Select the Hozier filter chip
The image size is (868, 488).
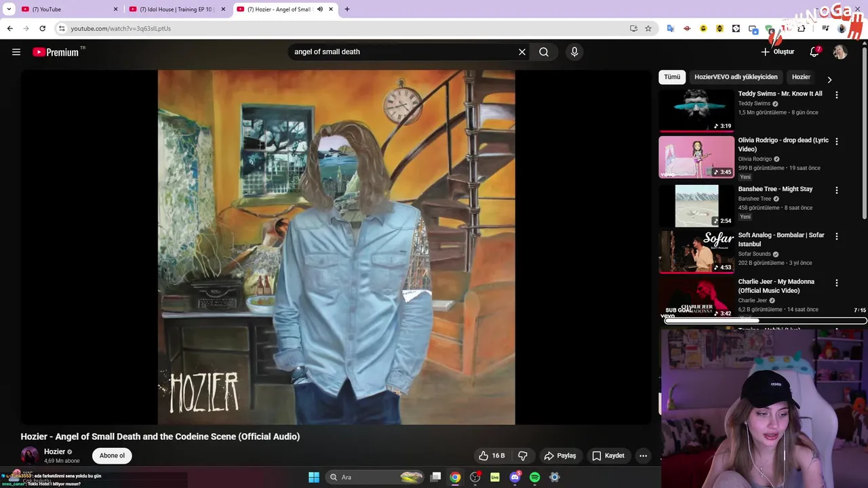[801, 77]
